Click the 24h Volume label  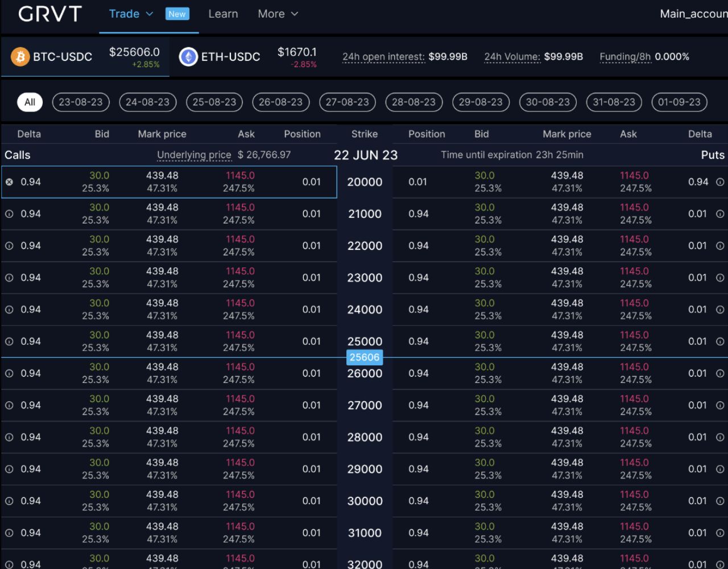[x=512, y=57]
